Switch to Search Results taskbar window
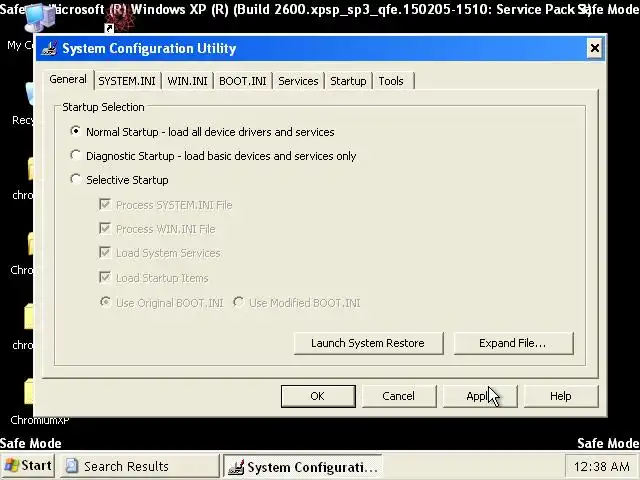This screenshot has height=480, width=640. click(140, 466)
